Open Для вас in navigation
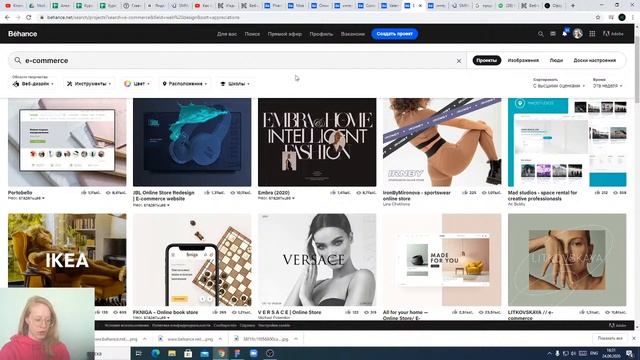 pyautogui.click(x=227, y=34)
